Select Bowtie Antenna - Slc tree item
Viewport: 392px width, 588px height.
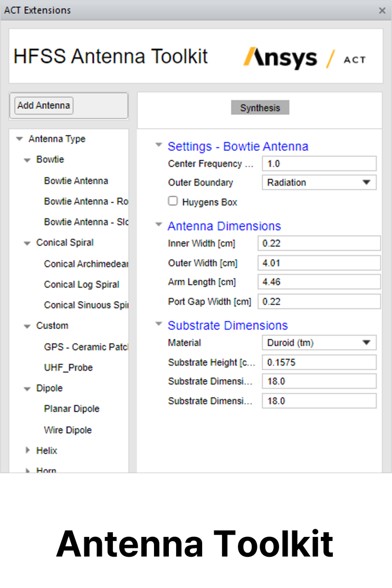tap(86, 222)
